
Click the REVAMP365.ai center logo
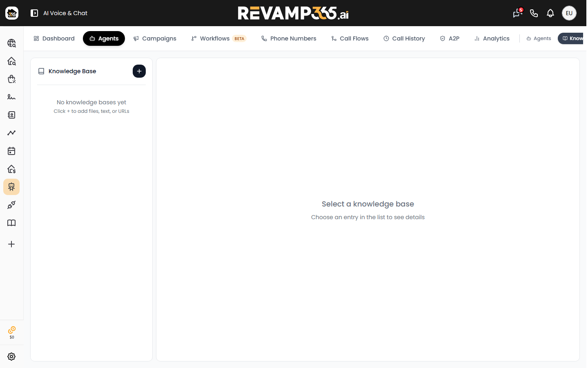[293, 13]
